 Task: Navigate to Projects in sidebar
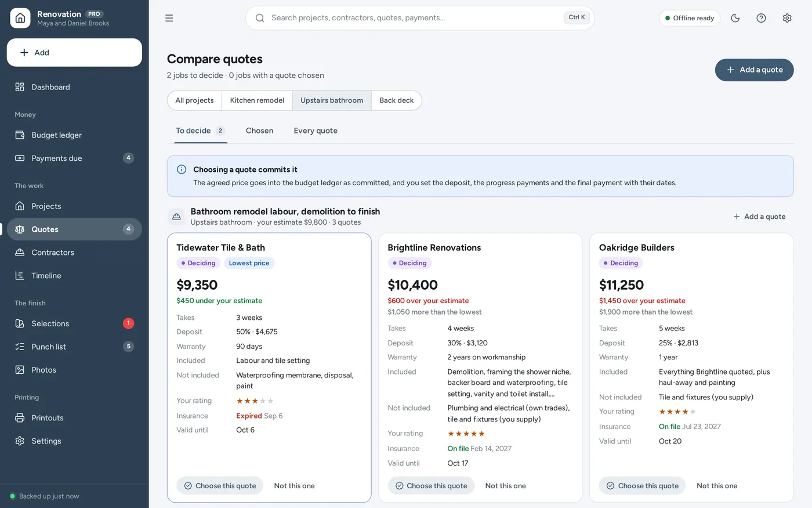[74, 206]
